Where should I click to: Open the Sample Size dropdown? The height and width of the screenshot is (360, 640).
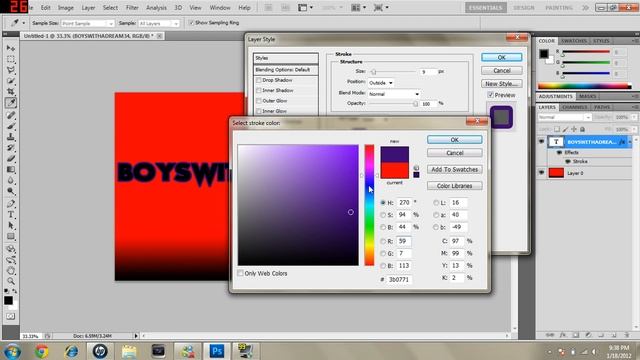click(87, 23)
